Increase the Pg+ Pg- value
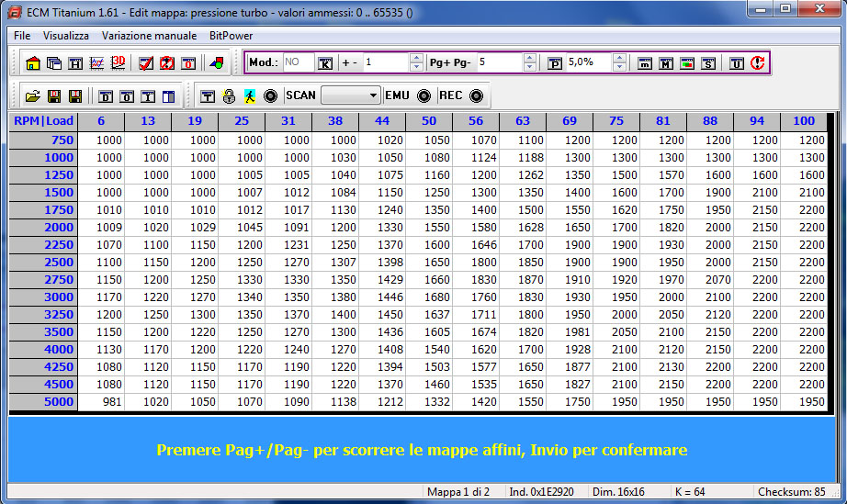847x504 pixels. pyautogui.click(x=530, y=58)
